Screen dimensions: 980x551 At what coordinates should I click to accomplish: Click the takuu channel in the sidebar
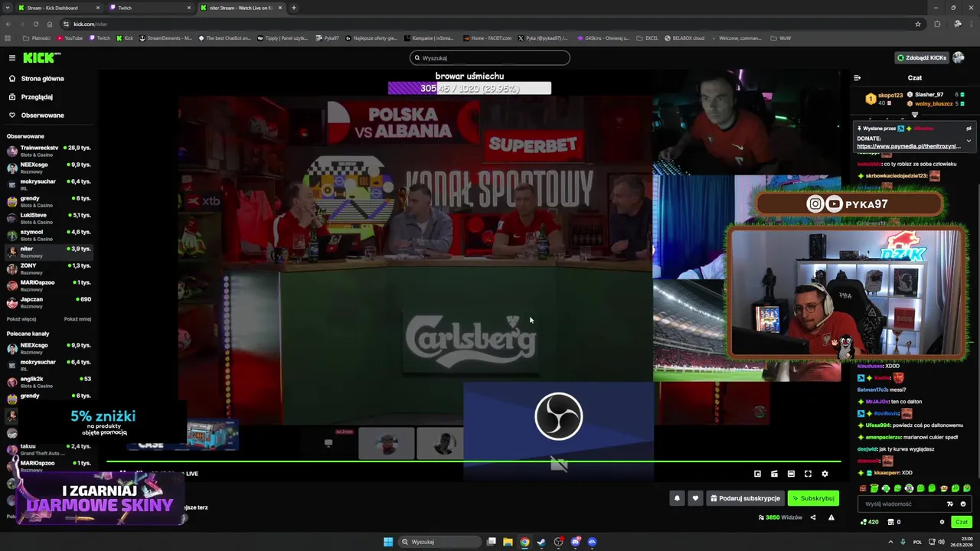(49, 449)
